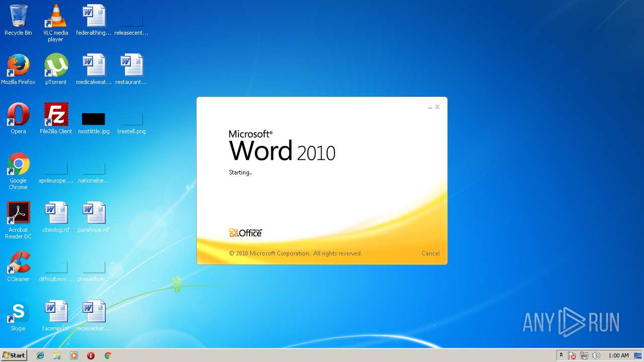This screenshot has height=362, width=644.
Task: Open the clock showing 1:00 AM
Action: [618, 355]
